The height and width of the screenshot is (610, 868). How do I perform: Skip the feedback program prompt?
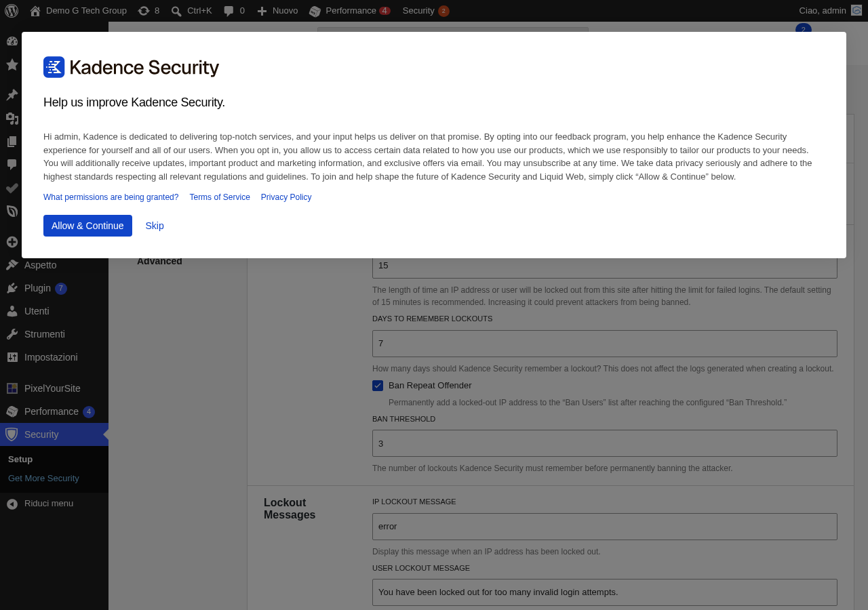point(155,226)
